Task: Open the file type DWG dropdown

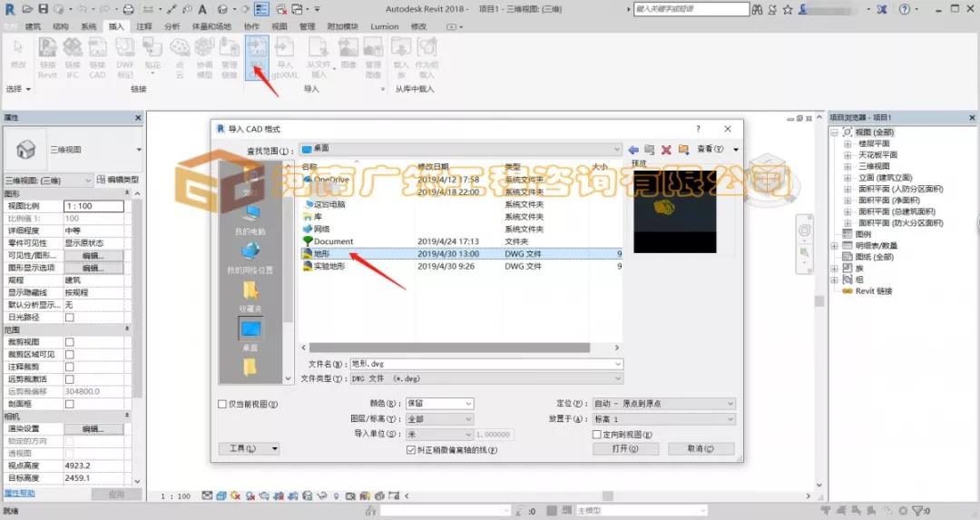Action: [486, 378]
